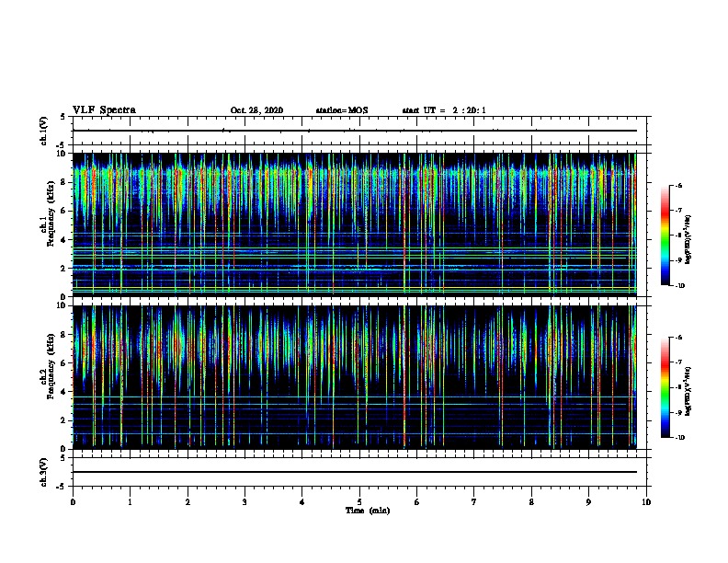Select the "start UT = 2 : 20: 1" header
The image size is (728, 563).
[x=444, y=110]
